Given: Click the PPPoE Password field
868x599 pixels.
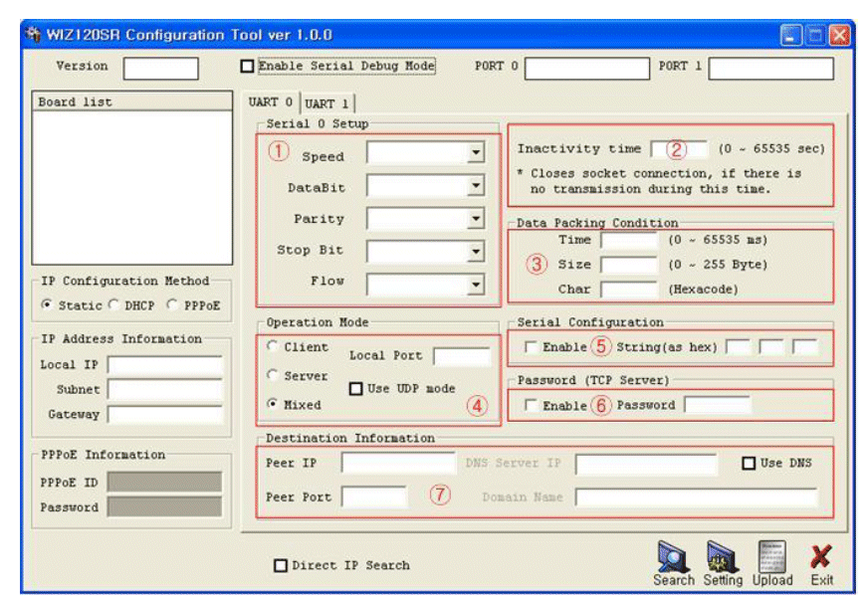Looking at the screenshot, I should point(165,506).
